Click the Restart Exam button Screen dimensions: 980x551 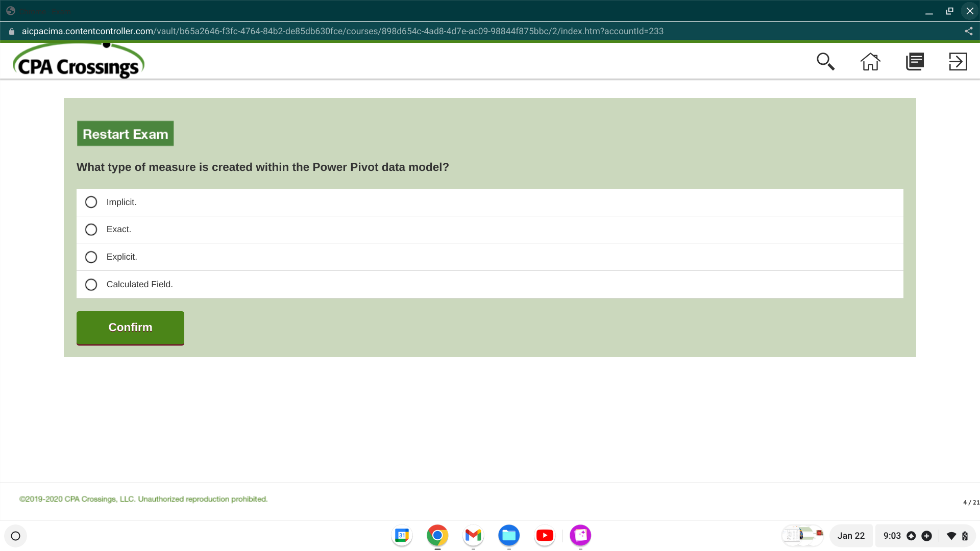tap(125, 133)
